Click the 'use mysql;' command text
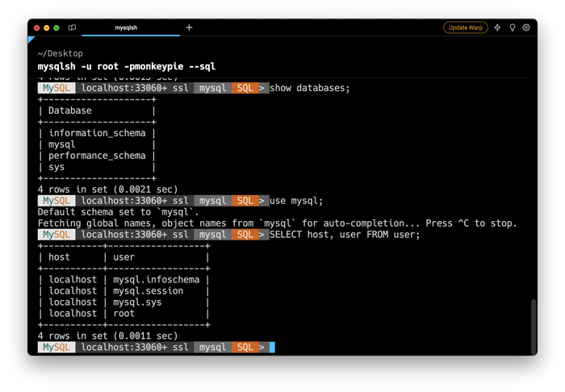This screenshot has height=392, width=565. click(x=296, y=201)
